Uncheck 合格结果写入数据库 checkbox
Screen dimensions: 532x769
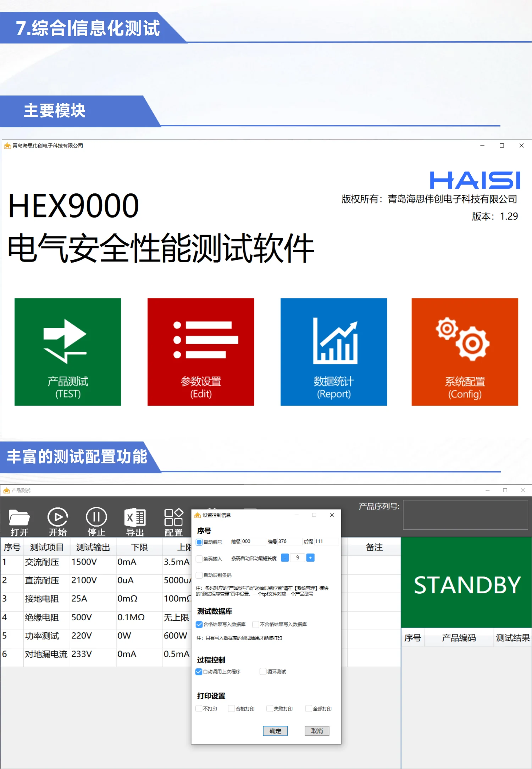(199, 624)
